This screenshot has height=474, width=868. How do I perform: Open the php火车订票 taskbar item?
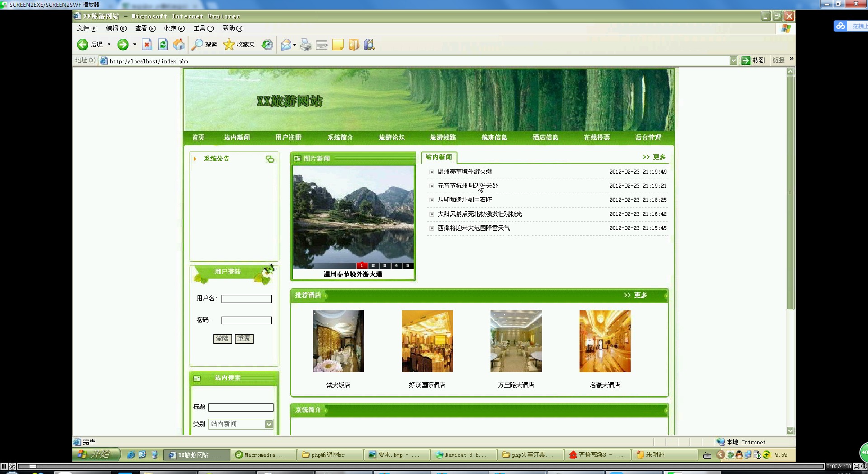click(x=531, y=455)
